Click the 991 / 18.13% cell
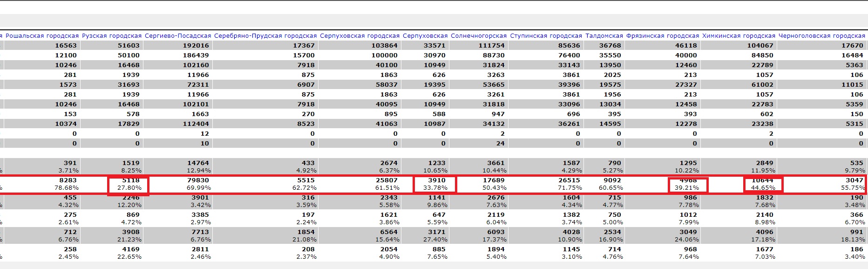This screenshot has width=868, height=269. click(x=822, y=235)
